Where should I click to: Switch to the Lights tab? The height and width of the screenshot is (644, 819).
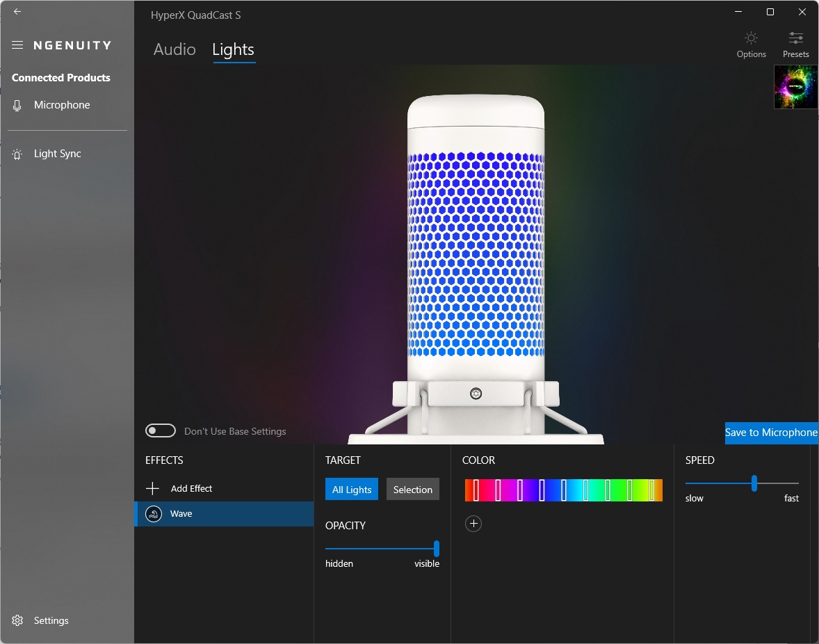pos(233,49)
